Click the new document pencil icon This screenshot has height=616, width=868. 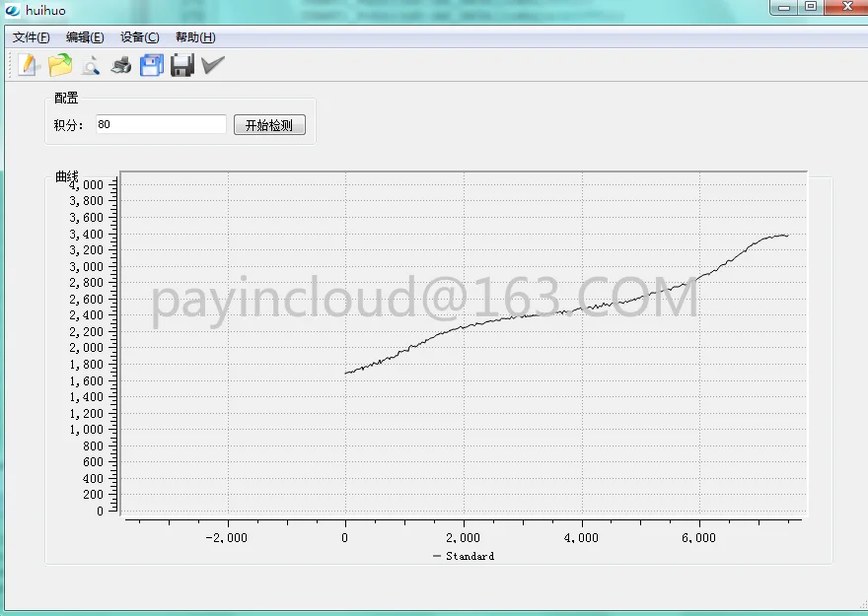pyautogui.click(x=29, y=65)
